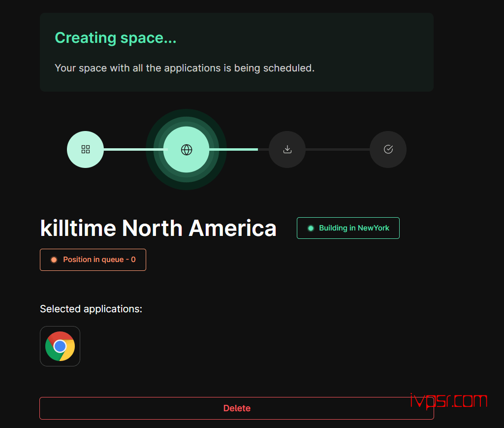Image resolution: width=504 pixels, height=428 pixels.
Task: Click the killtime North America title
Action: pos(158,229)
